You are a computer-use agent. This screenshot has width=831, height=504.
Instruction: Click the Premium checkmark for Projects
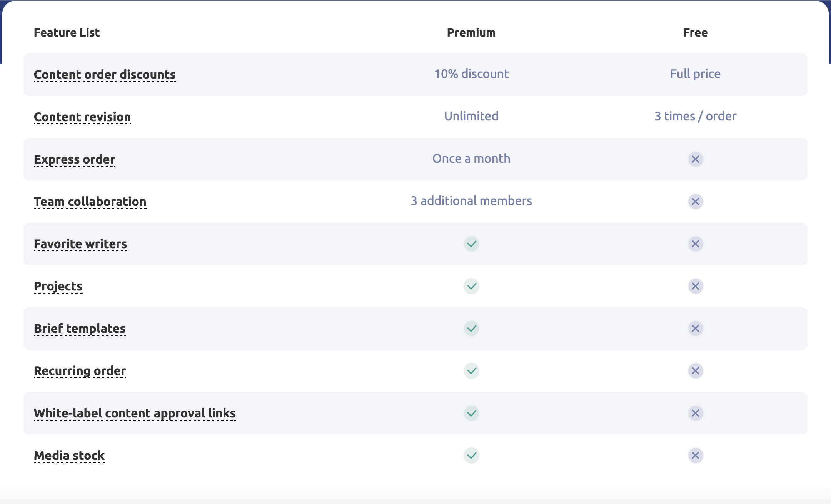pyautogui.click(x=471, y=286)
